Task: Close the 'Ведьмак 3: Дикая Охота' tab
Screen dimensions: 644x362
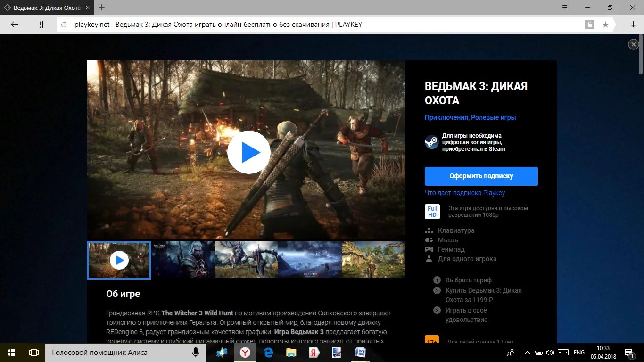Action: pos(88,8)
